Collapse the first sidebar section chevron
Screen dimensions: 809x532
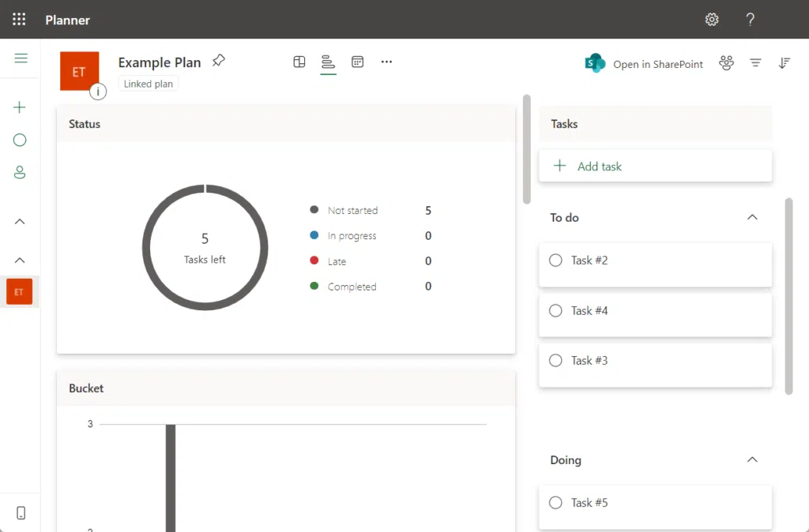pyautogui.click(x=20, y=222)
